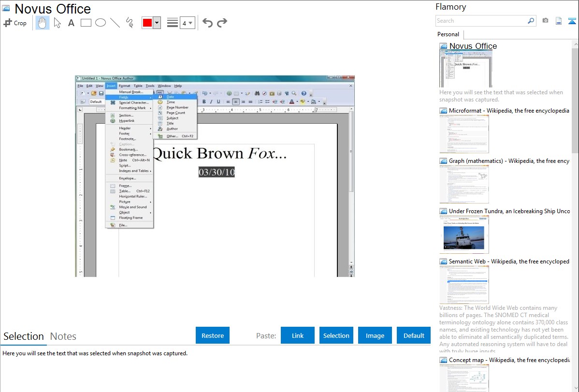The height and width of the screenshot is (392, 579).
Task: Click the sidebar scrollbar thumb
Action: coord(575,101)
